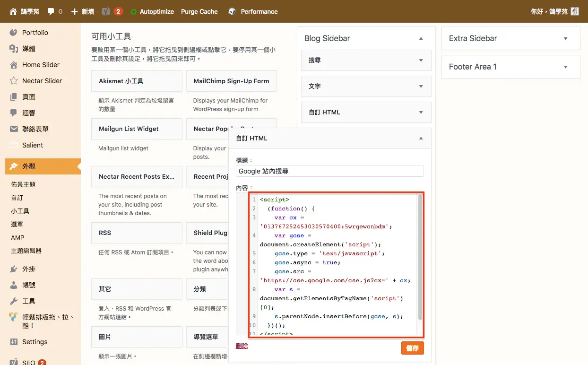Collapse the open 自訂 HTML widget arrow
Image resolution: width=588 pixels, height=365 pixels.
pyautogui.click(x=421, y=139)
